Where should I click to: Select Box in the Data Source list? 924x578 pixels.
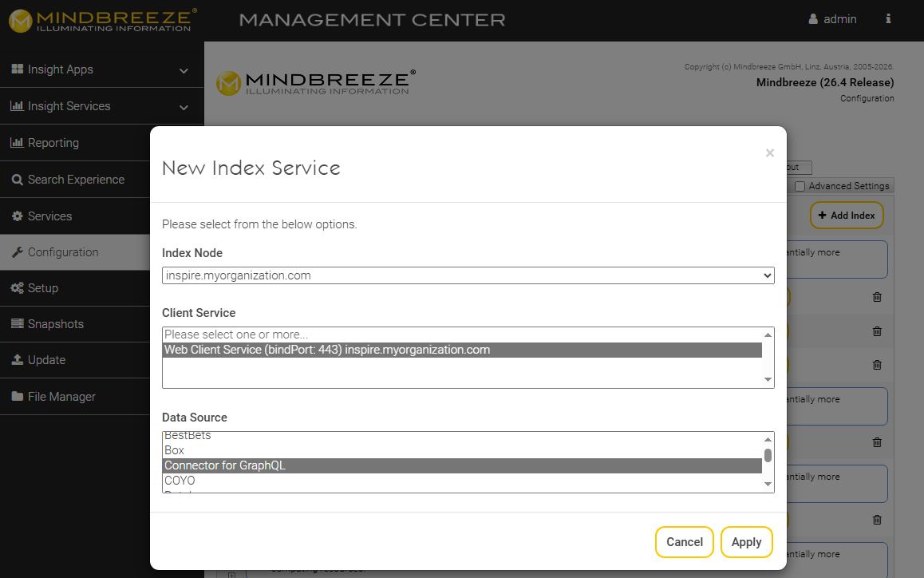(462, 450)
